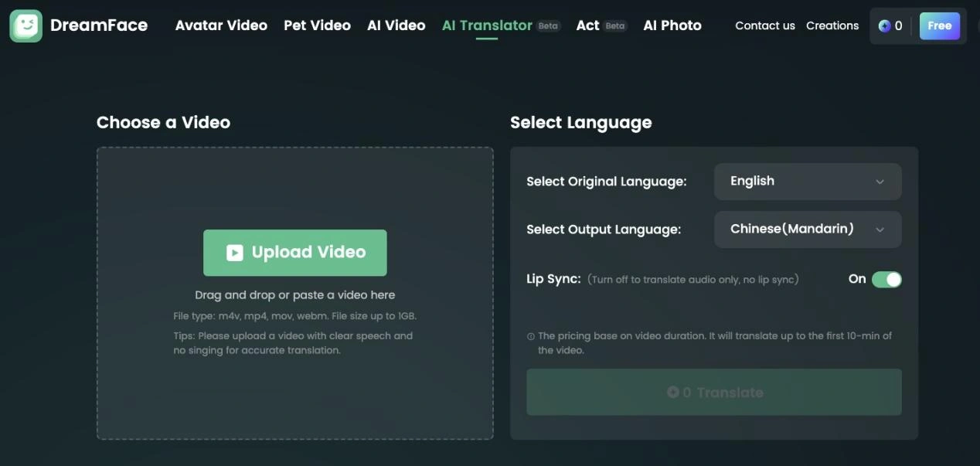Click the info icon next to pricing note
Viewport: 980px width, 466px height.
pyautogui.click(x=529, y=335)
